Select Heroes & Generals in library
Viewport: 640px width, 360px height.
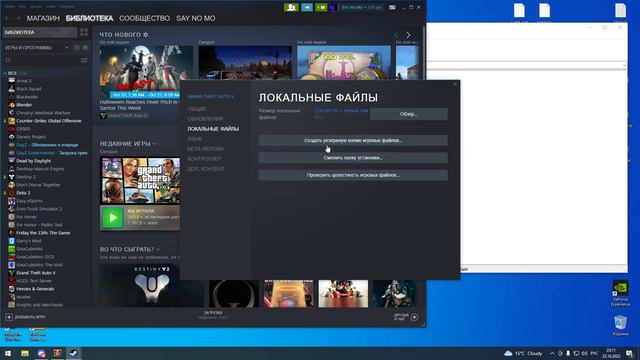click(x=35, y=289)
